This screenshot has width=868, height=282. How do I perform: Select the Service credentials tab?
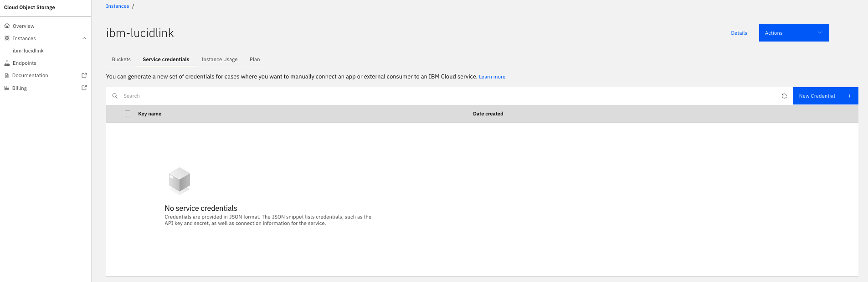(x=166, y=59)
